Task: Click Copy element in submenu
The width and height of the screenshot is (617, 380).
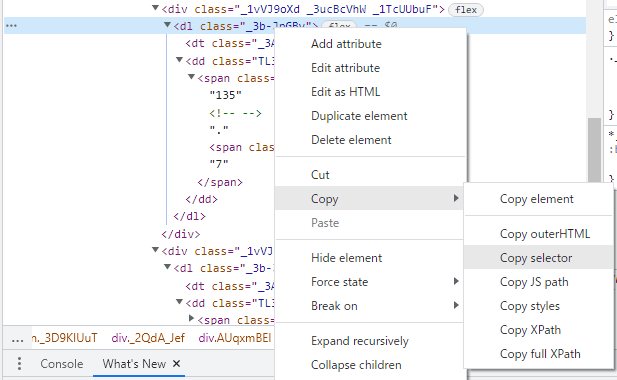Action: [536, 199]
